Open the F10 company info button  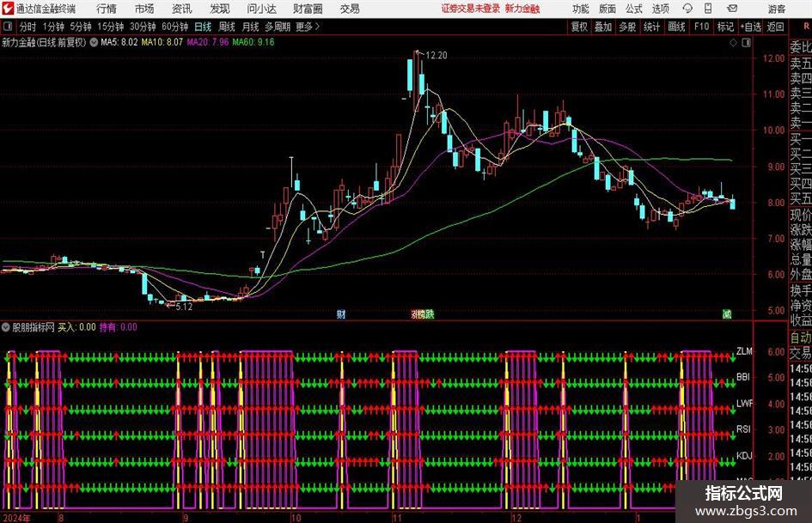(x=702, y=27)
